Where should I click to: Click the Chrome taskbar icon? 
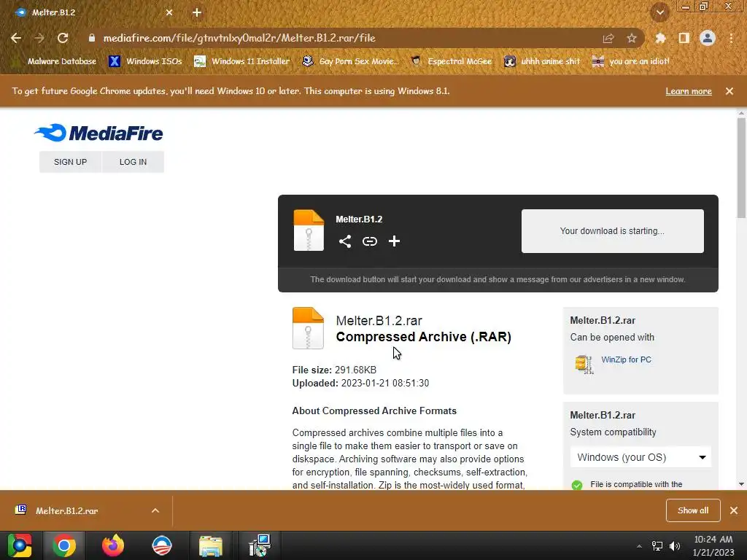coord(64,545)
